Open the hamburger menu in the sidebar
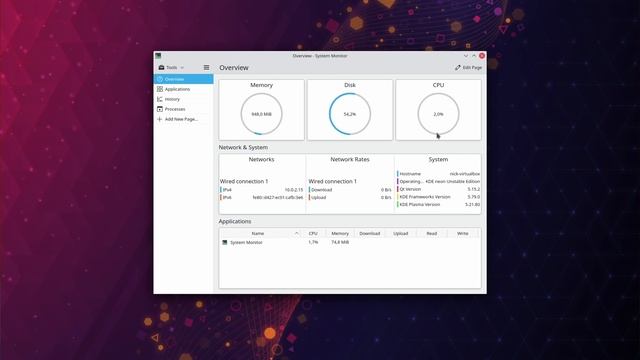 tap(206, 67)
